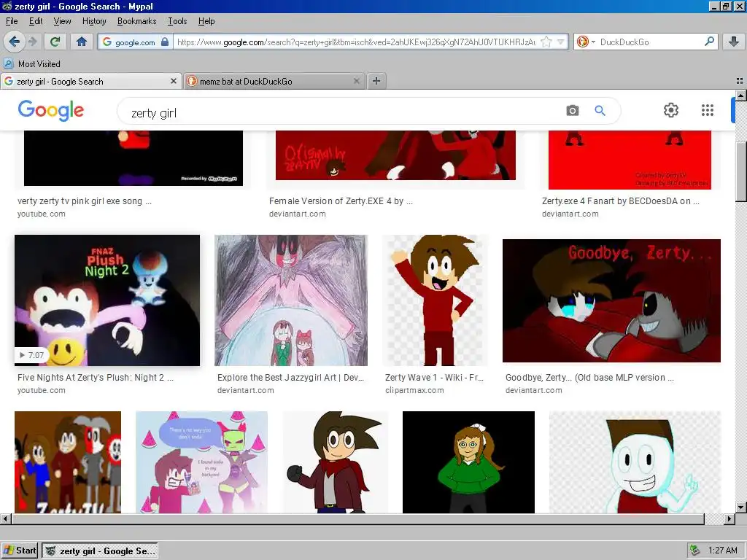
Task: Open the Jazzygirl Art drawing thumbnail
Action: tap(291, 300)
